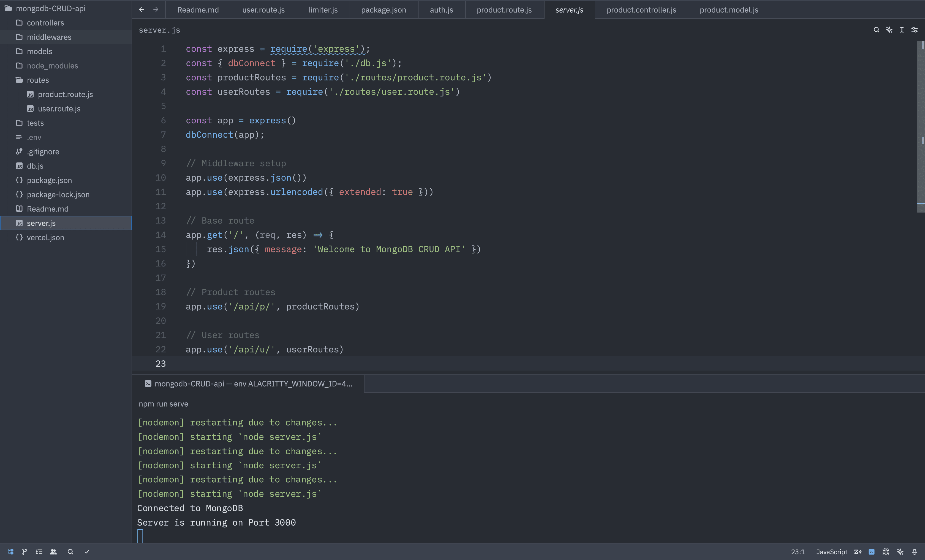Open product.route.js in the file tree

pos(66,94)
